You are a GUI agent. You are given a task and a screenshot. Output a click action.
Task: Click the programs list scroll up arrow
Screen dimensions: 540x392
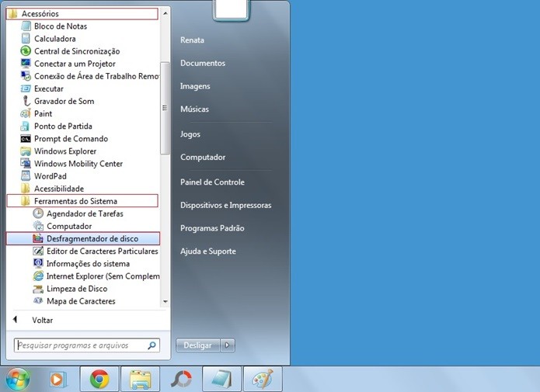point(165,13)
